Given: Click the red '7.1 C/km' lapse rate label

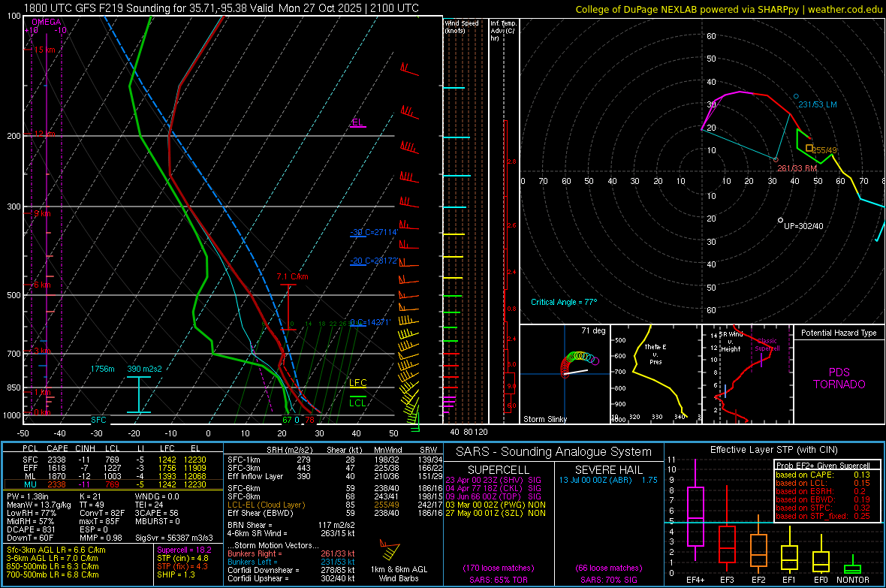Looking at the screenshot, I should 292,276.
